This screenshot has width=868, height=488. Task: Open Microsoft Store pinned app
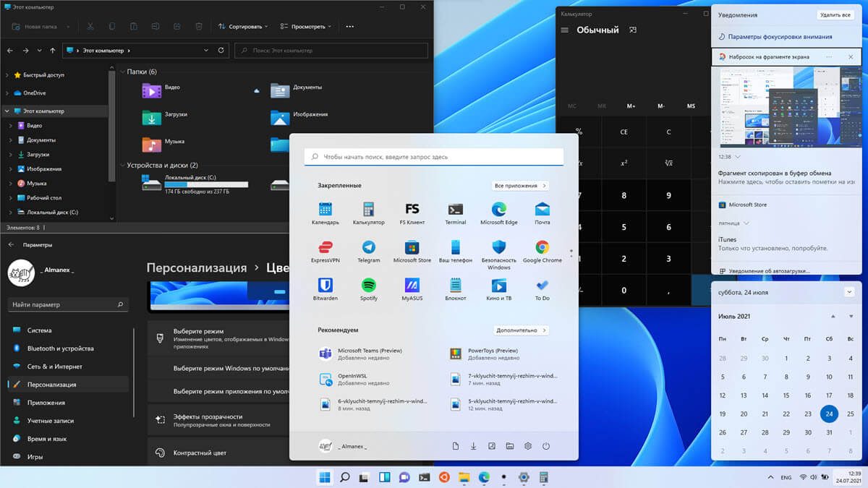[412, 250]
